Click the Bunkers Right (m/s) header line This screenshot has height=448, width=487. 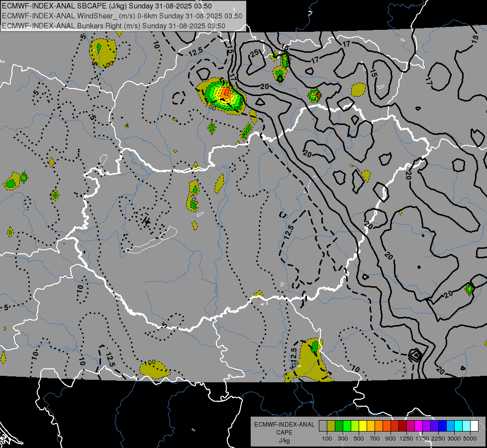[113, 26]
